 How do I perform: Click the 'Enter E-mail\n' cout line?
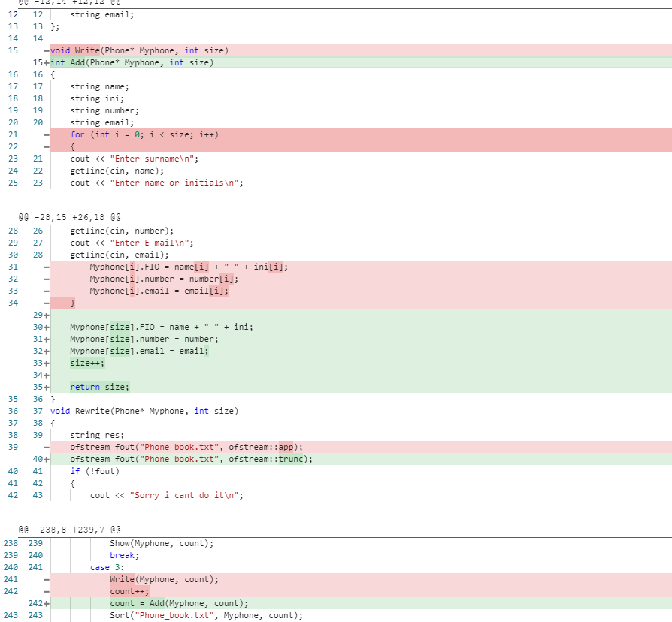click(132, 243)
